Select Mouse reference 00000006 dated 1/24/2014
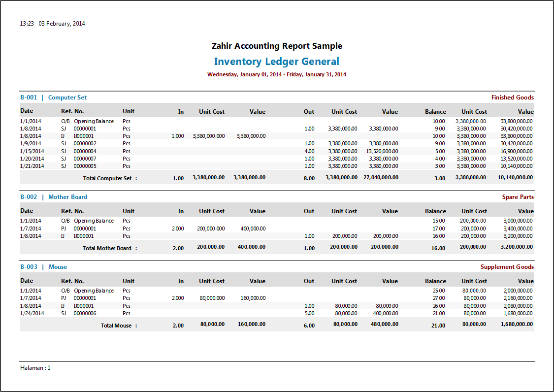554x392 pixels. tap(85, 314)
